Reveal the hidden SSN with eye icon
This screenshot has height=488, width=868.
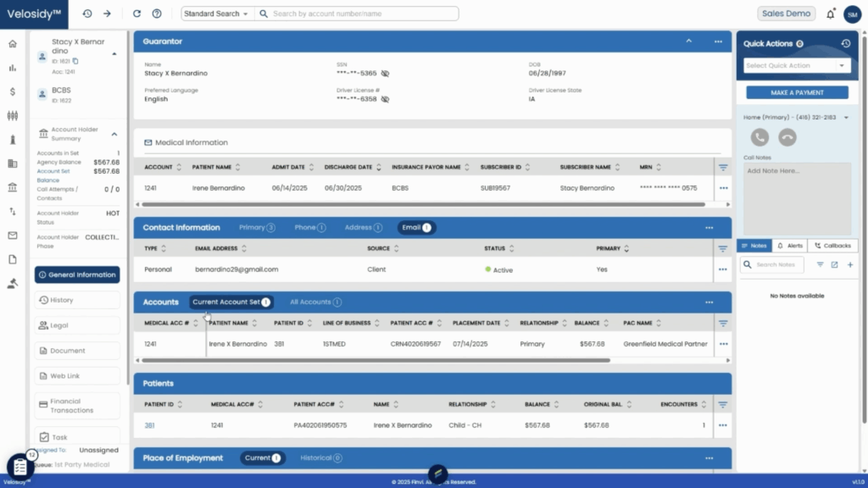point(385,74)
